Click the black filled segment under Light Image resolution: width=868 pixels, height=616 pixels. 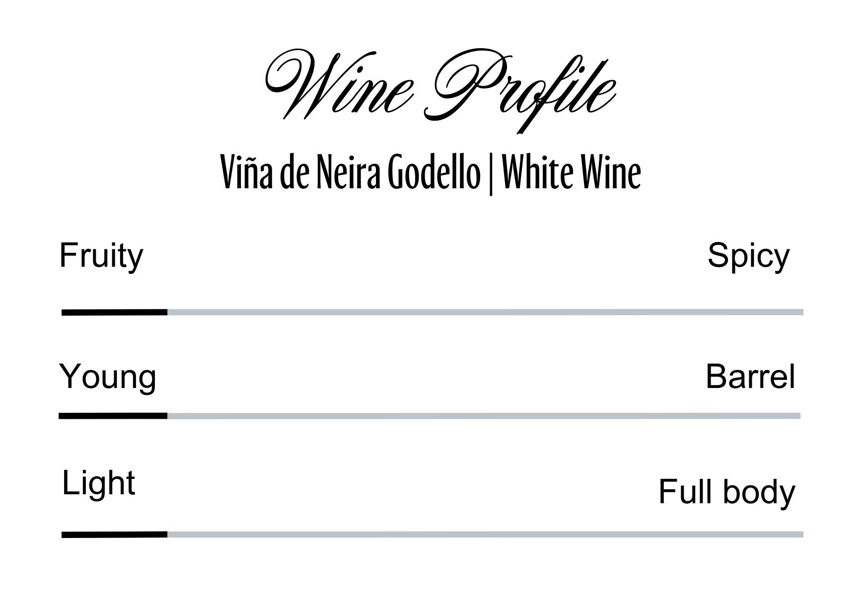pyautogui.click(x=114, y=535)
